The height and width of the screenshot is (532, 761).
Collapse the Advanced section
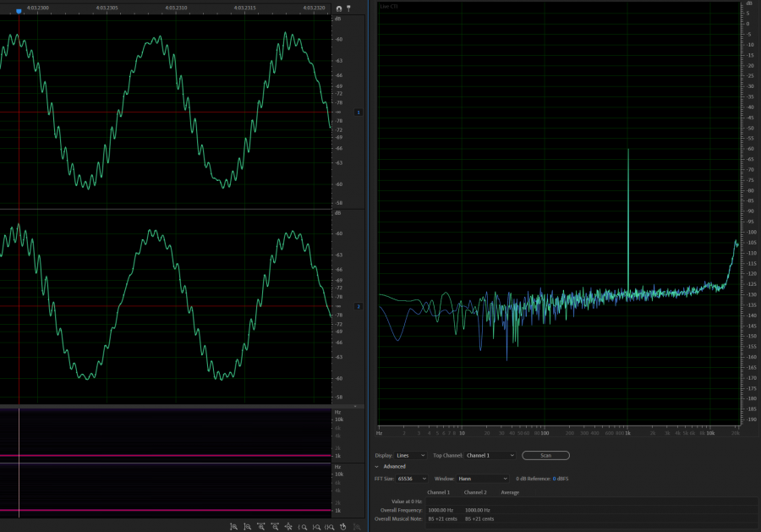(x=377, y=466)
